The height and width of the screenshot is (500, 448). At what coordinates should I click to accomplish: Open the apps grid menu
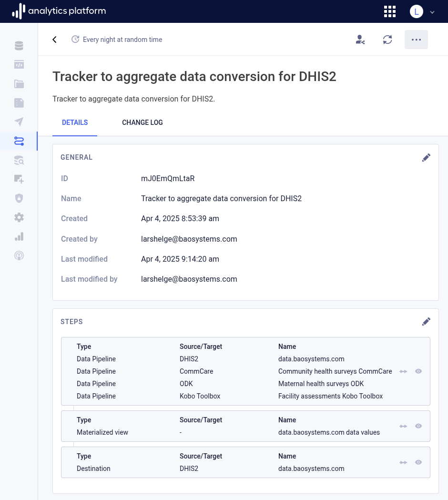pyautogui.click(x=390, y=11)
